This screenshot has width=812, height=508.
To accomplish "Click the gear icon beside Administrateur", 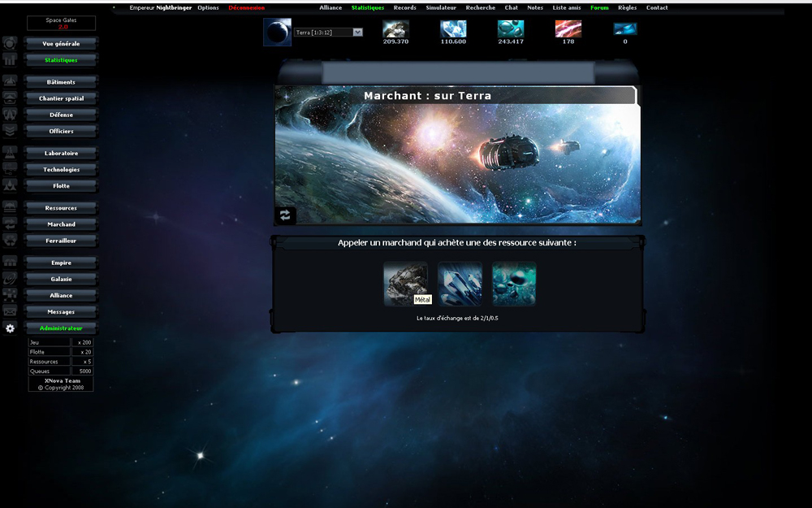I will click(10, 328).
